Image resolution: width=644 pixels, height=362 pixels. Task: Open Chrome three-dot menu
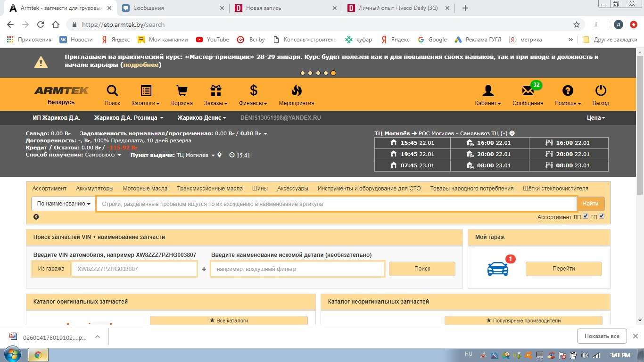pyautogui.click(x=634, y=25)
